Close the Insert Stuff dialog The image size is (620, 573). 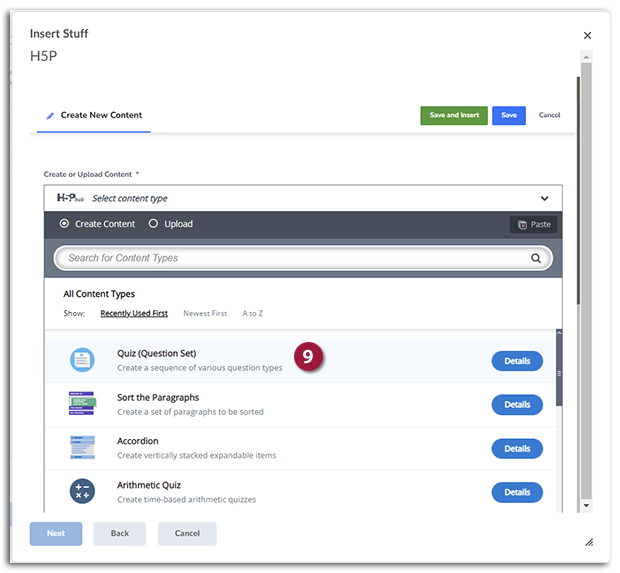(x=587, y=35)
